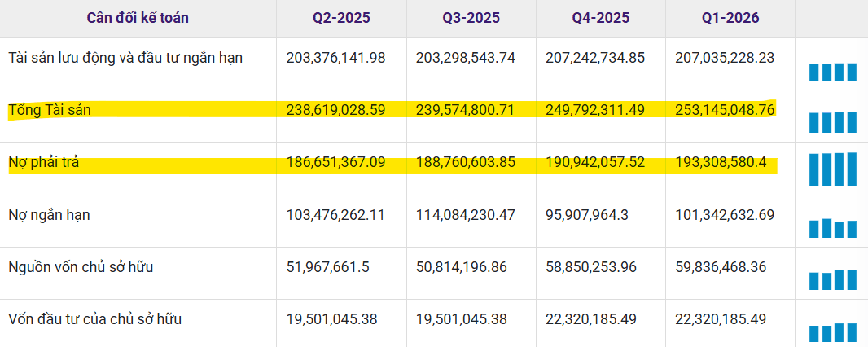868x347 pixels.
Task: Select the Q2-2025 column header
Action: (x=341, y=18)
